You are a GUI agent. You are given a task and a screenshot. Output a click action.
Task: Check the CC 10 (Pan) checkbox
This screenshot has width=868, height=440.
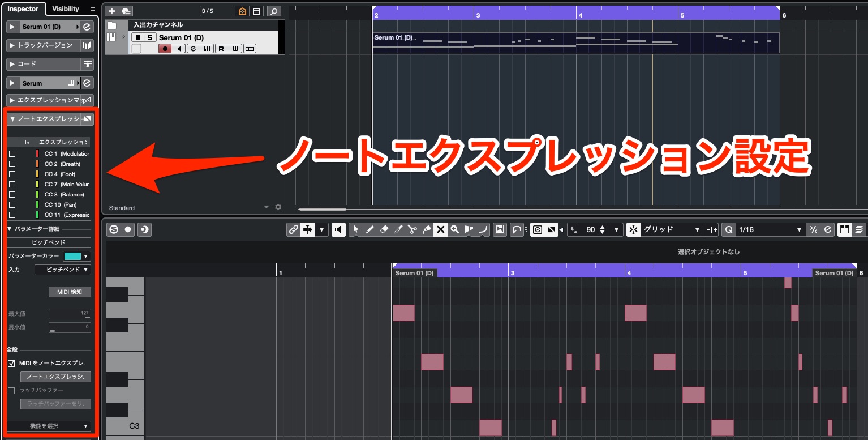12,204
